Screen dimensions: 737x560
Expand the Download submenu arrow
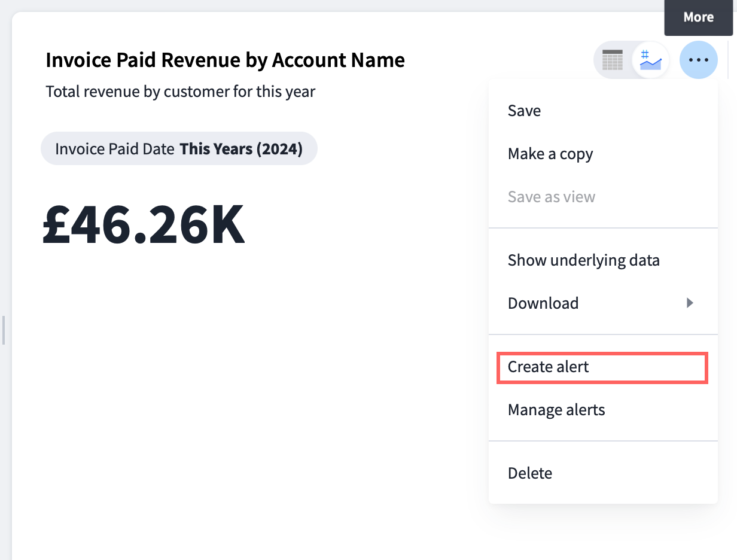coord(690,303)
